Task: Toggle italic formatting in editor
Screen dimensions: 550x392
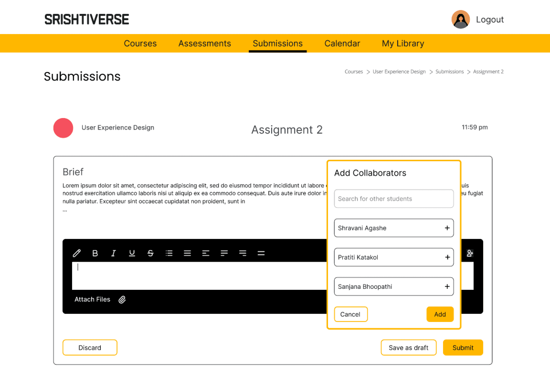Action: tap(114, 253)
